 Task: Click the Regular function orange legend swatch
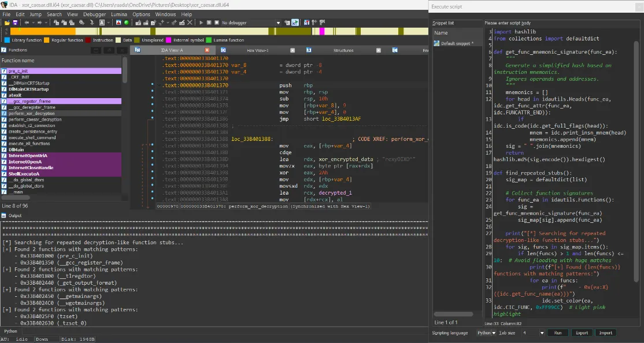47,40
